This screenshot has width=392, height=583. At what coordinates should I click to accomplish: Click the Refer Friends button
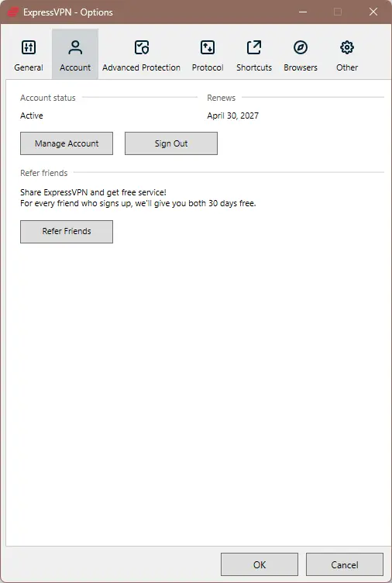click(67, 232)
